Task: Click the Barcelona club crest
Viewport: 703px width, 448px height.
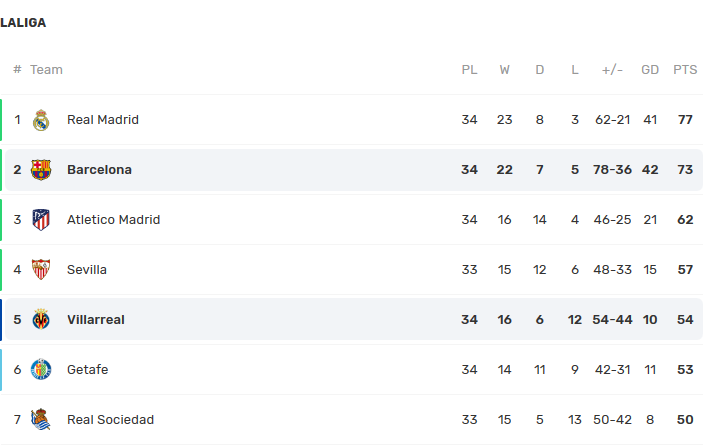Action: (41, 170)
